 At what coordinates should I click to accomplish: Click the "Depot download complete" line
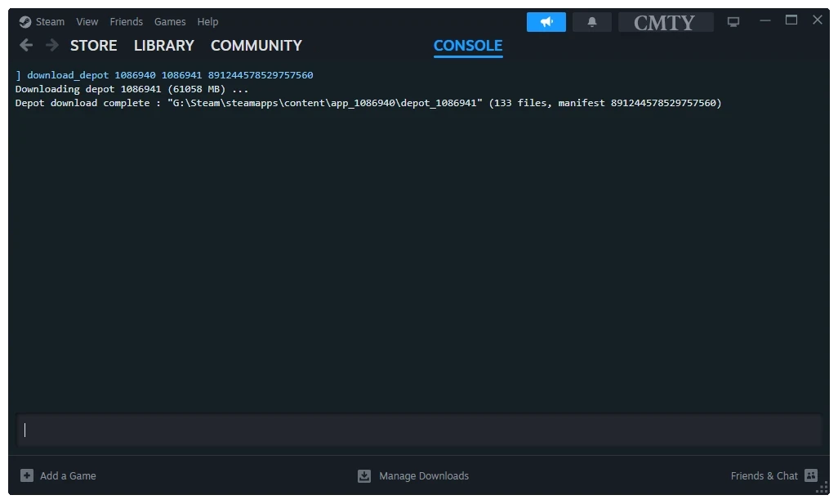368,103
